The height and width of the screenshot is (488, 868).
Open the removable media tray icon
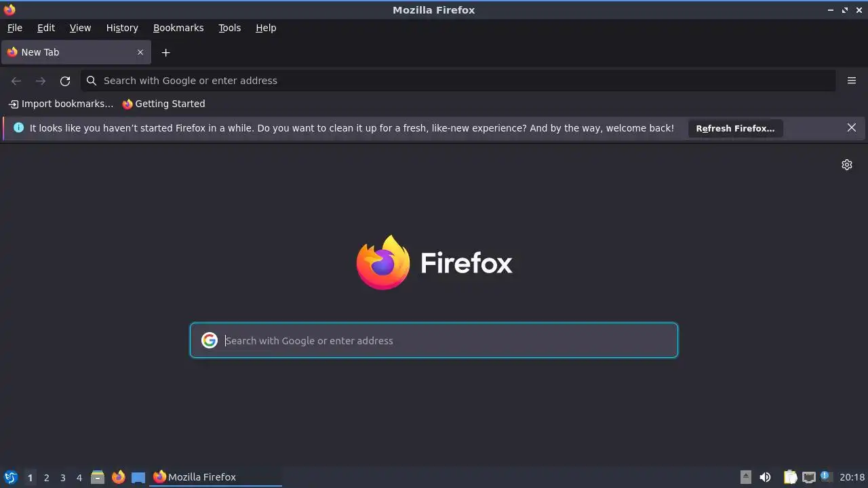(746, 477)
